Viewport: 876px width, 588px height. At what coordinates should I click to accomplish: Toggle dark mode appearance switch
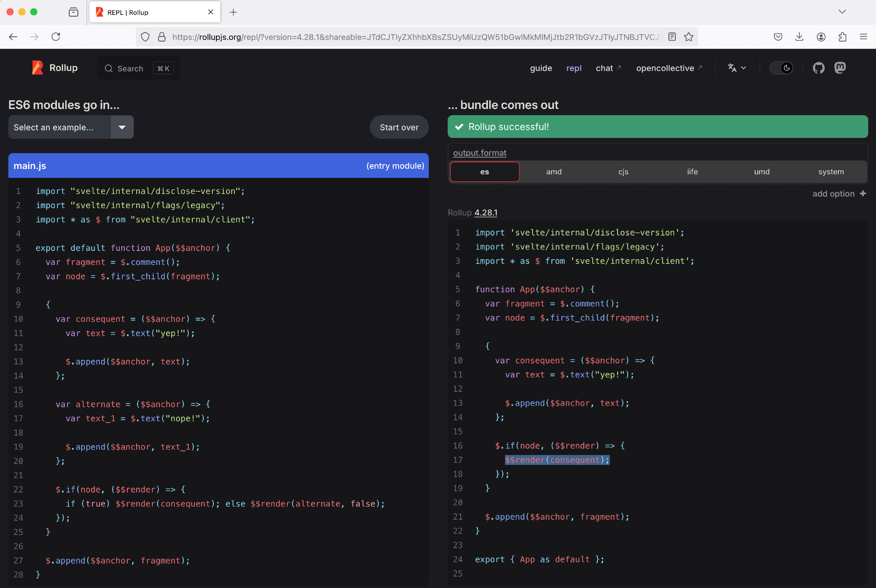[781, 68]
